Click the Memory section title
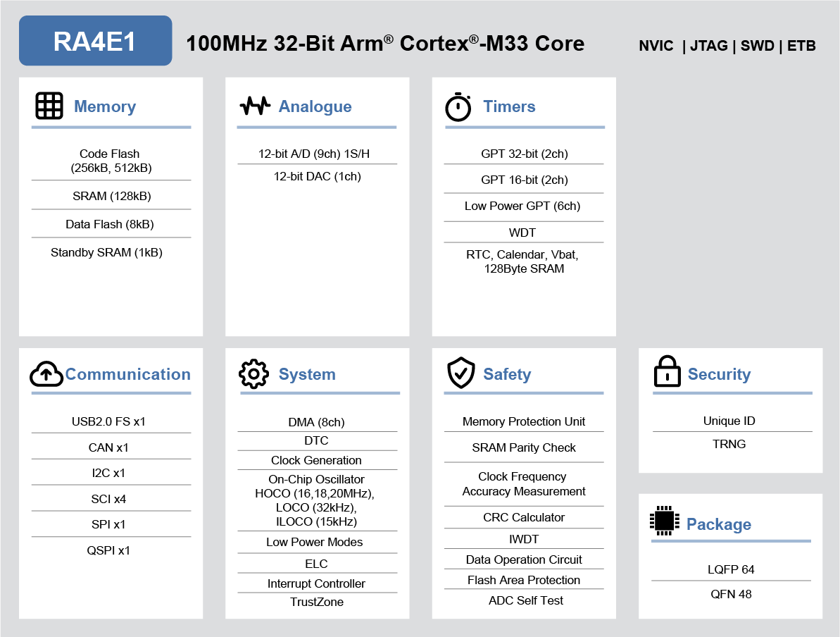840x637 pixels. coord(105,106)
